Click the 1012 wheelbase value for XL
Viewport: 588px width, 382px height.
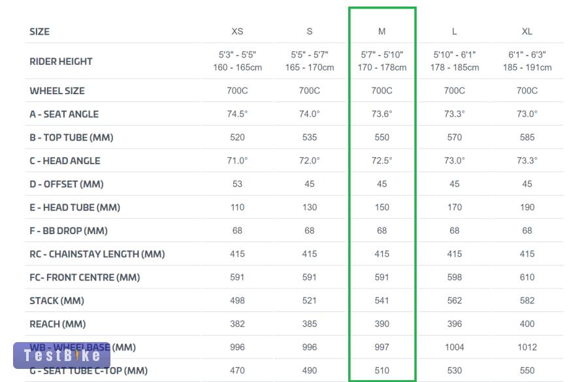(x=527, y=347)
